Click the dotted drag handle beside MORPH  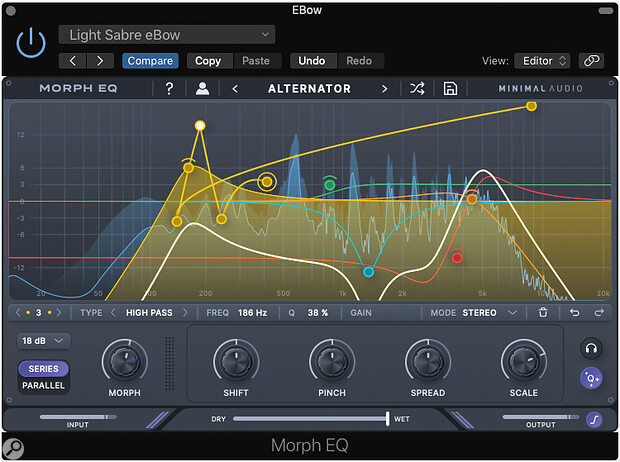click(x=169, y=363)
